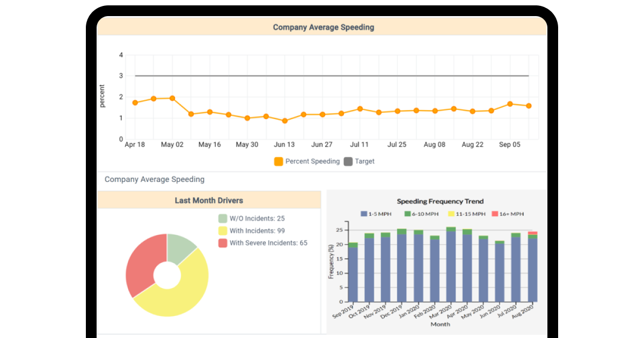Click the green W/O Incidents legend swatch
The width and height of the screenshot is (644, 338).
pos(223,218)
